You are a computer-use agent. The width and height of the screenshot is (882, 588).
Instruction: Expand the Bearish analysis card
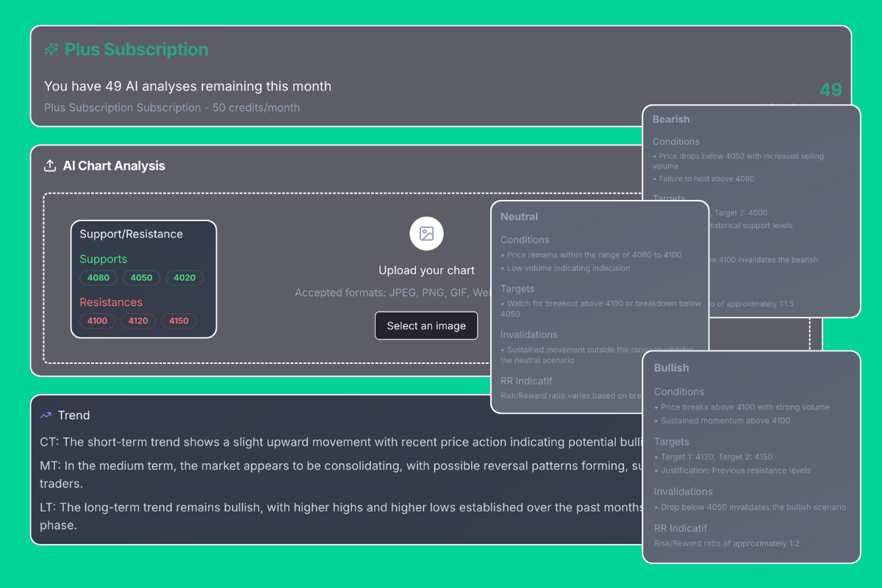(x=673, y=119)
